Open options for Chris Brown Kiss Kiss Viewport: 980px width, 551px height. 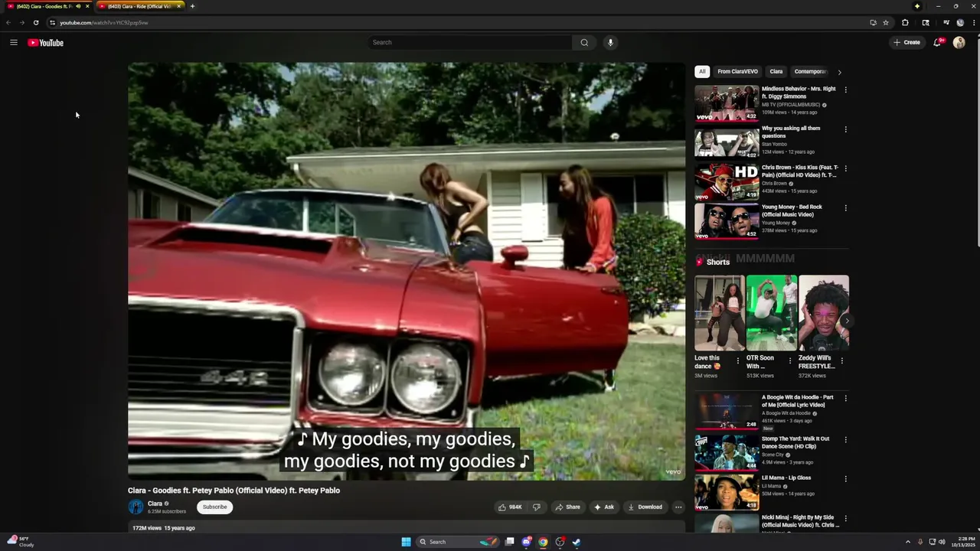click(845, 168)
